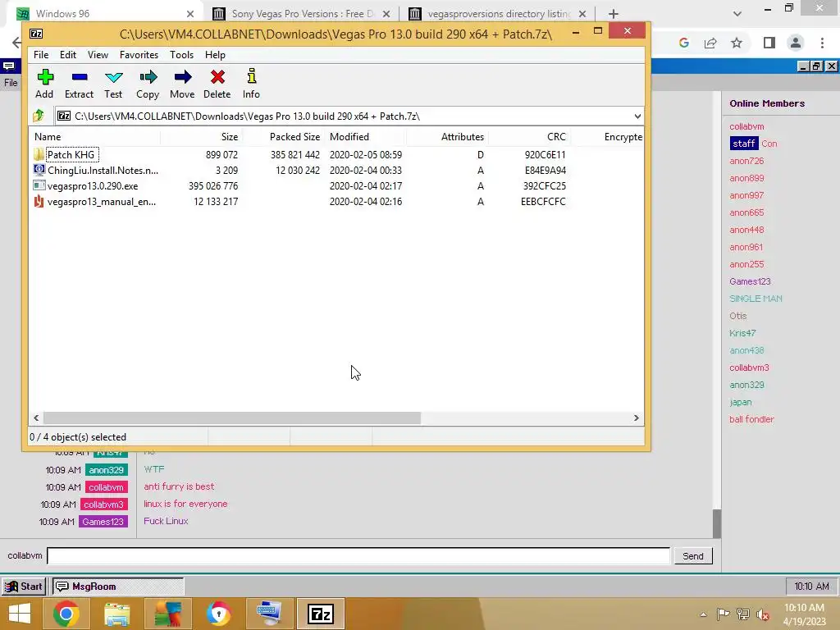Open Chrome from the taskbar
The width and height of the screenshot is (840, 630).
tap(66, 614)
